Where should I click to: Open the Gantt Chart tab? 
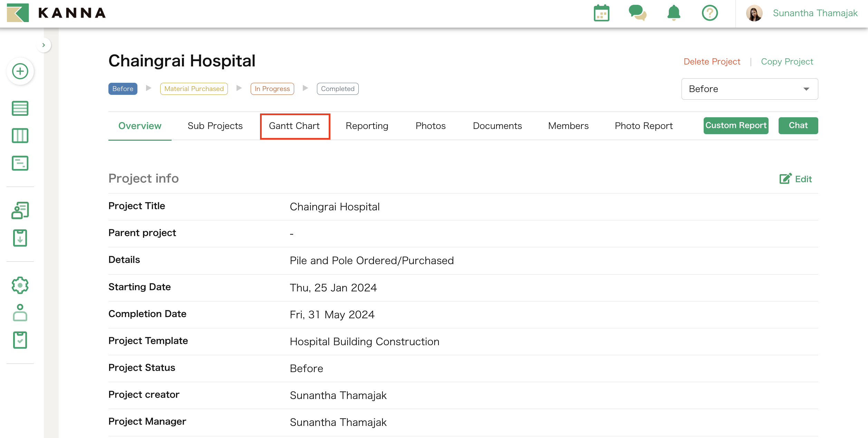[x=295, y=126]
